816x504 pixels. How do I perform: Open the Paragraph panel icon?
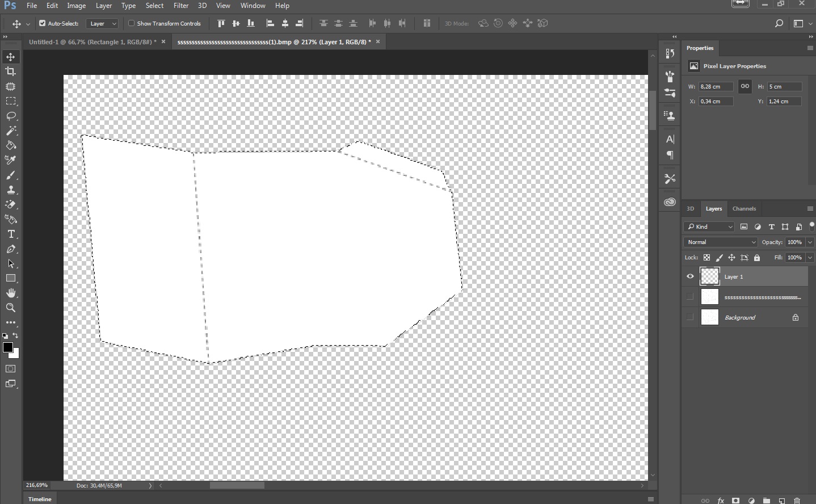[670, 155]
